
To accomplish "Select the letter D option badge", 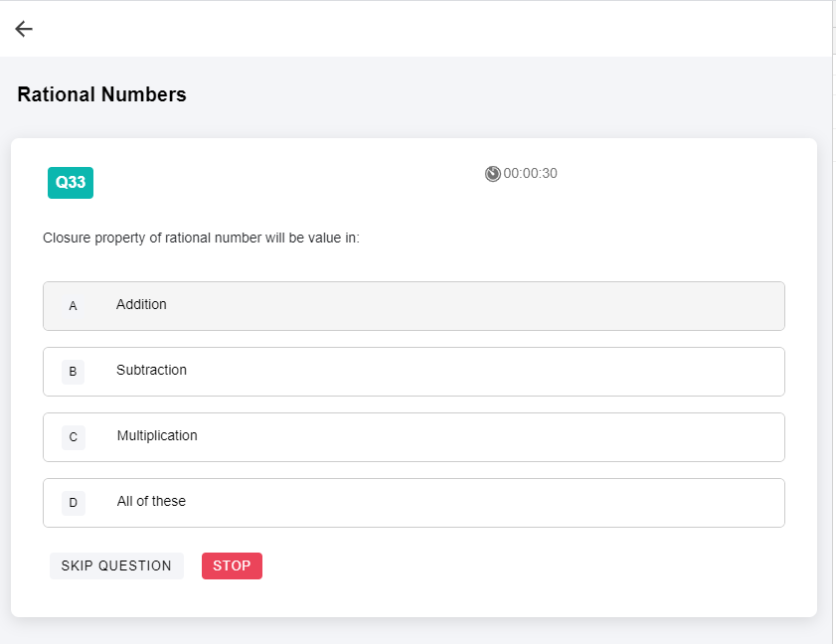I will (x=73, y=503).
